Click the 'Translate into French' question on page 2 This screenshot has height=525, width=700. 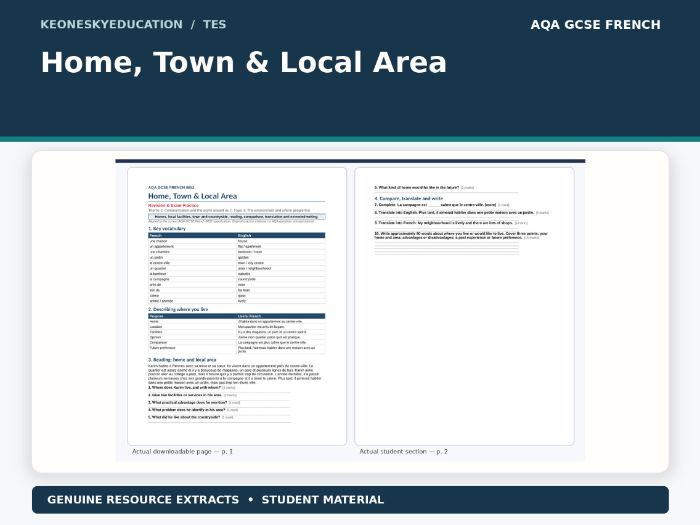(x=451, y=222)
